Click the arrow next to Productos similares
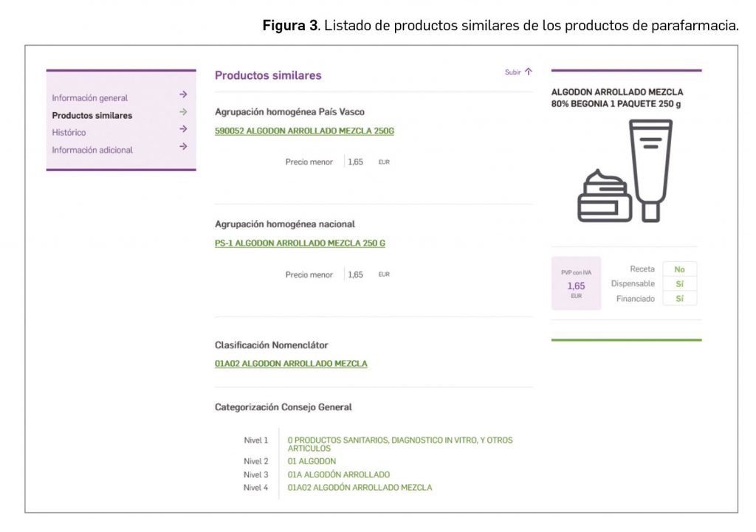 coord(183,113)
